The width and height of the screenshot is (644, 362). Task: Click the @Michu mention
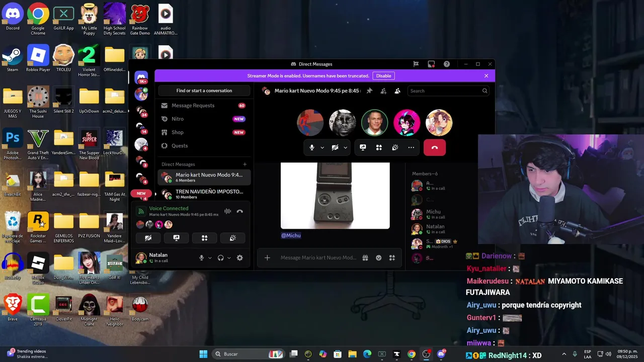coord(291,235)
